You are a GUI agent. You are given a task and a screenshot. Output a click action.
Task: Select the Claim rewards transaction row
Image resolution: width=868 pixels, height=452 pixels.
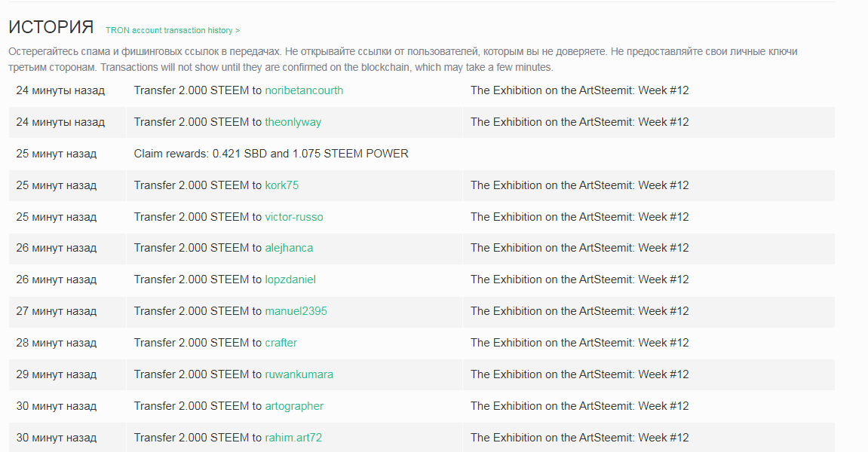(x=422, y=154)
